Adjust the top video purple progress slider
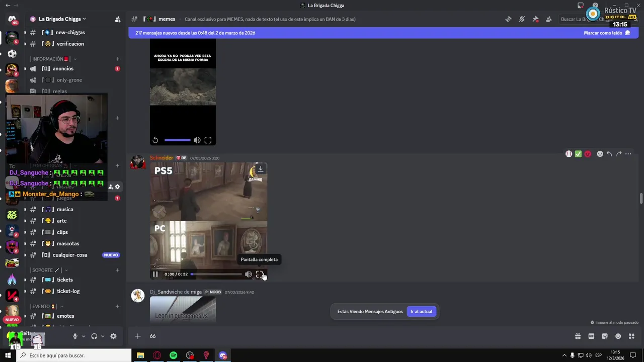 coord(177,140)
